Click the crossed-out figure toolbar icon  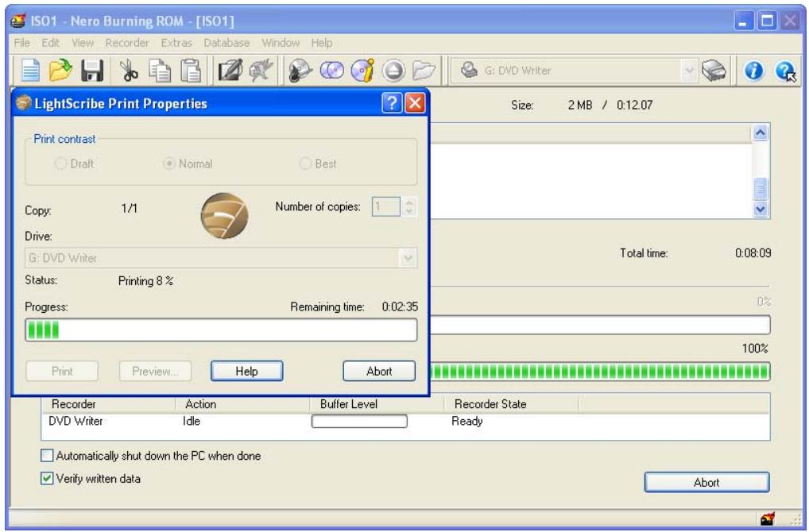261,71
